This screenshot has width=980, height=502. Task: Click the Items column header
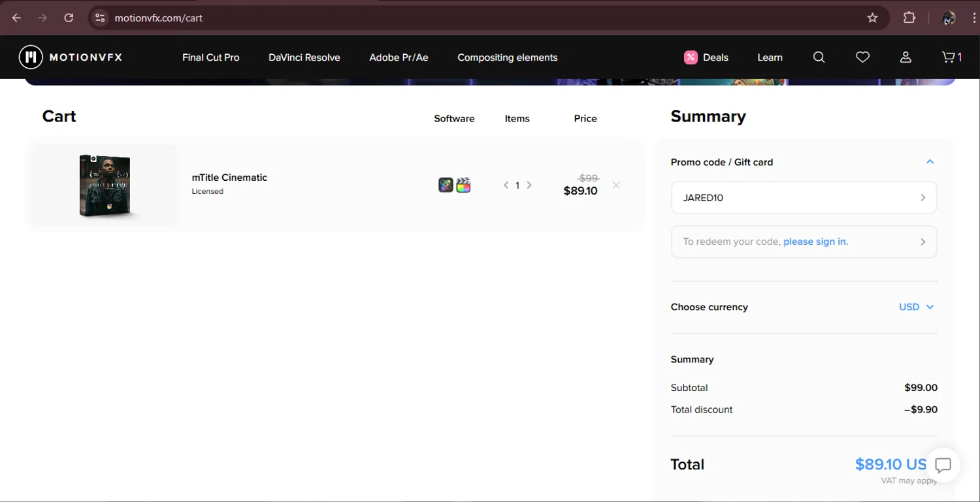(517, 119)
